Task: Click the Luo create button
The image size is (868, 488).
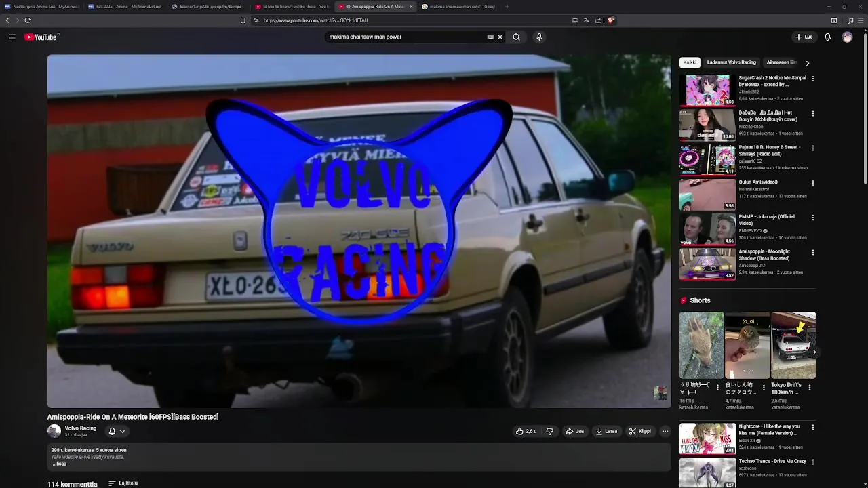Action: coord(804,37)
